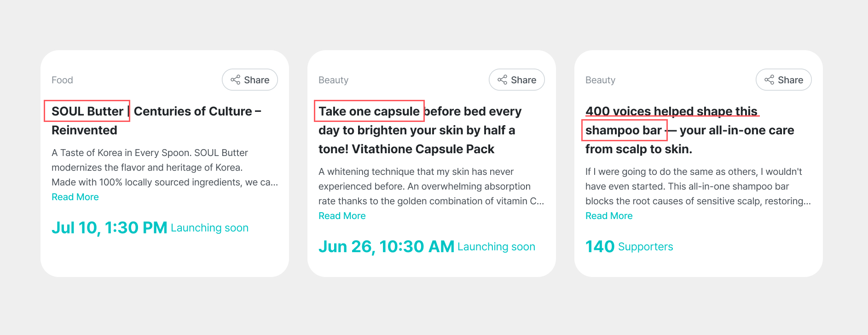Open the Take one capsule project title
Screen dimensions: 868x335
pyautogui.click(x=420, y=130)
